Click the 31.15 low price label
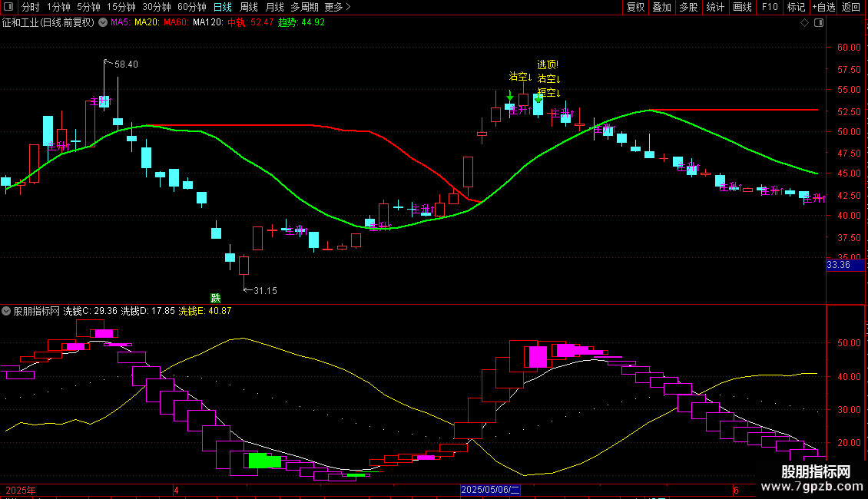This screenshot has height=499, width=868. [265, 290]
